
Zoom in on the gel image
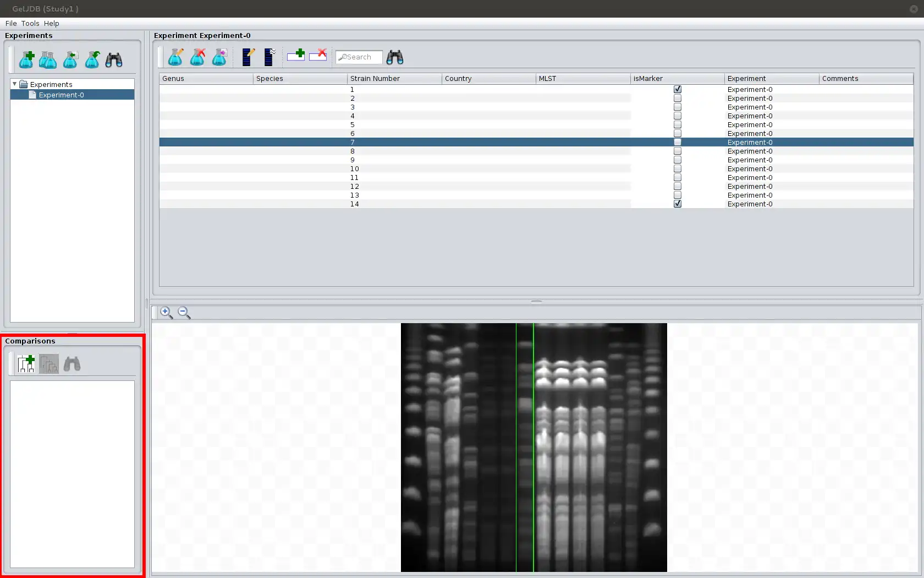(166, 313)
